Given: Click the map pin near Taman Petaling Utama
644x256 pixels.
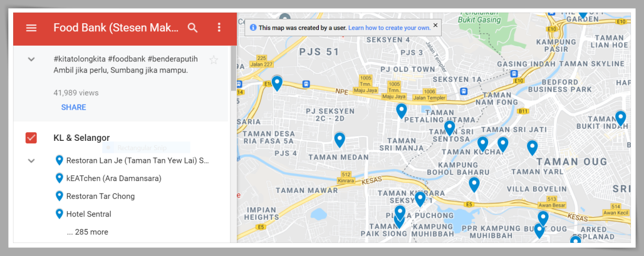Looking at the screenshot, I should (x=402, y=110).
